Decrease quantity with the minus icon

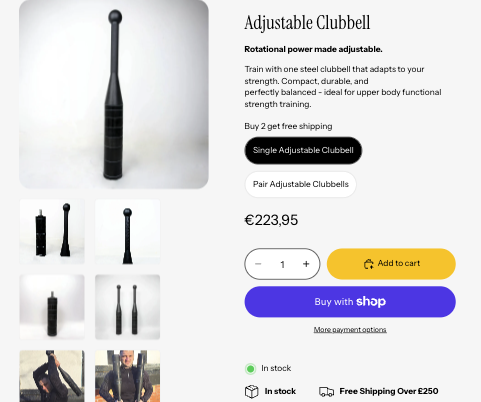pos(258,264)
